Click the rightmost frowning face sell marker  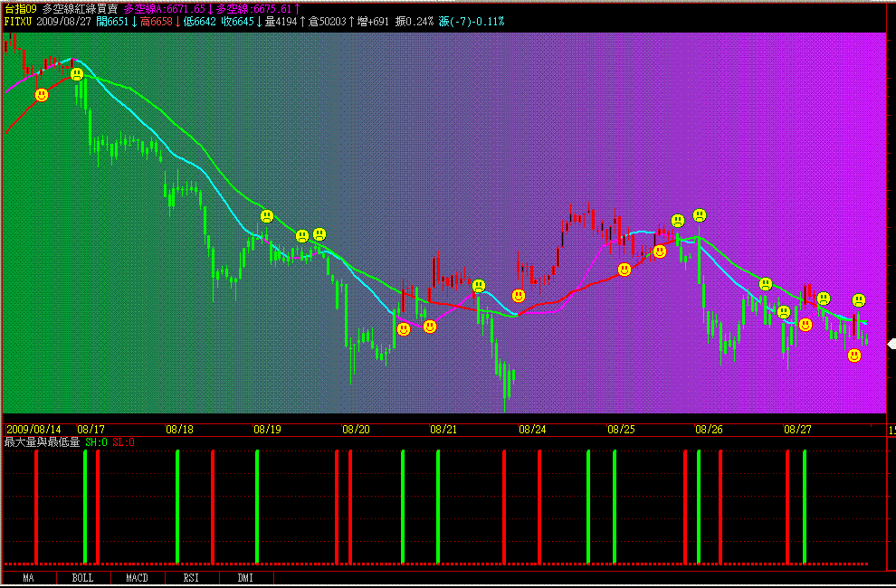coord(859,300)
